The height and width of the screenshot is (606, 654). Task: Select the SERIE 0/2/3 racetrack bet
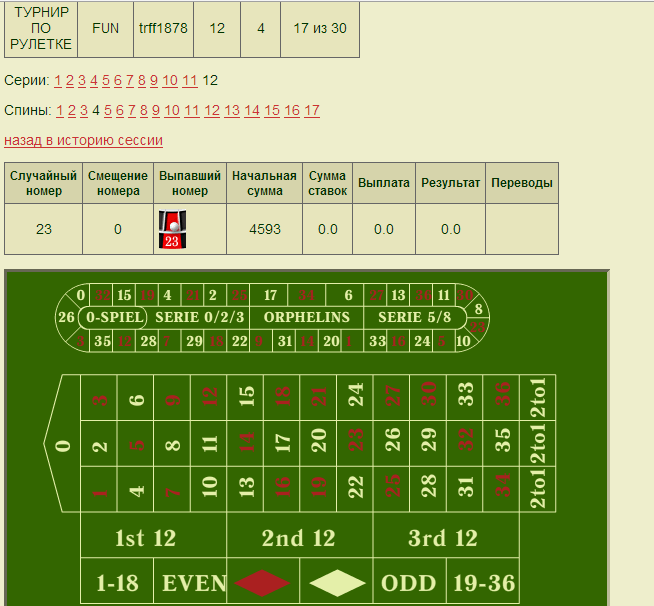click(199, 317)
